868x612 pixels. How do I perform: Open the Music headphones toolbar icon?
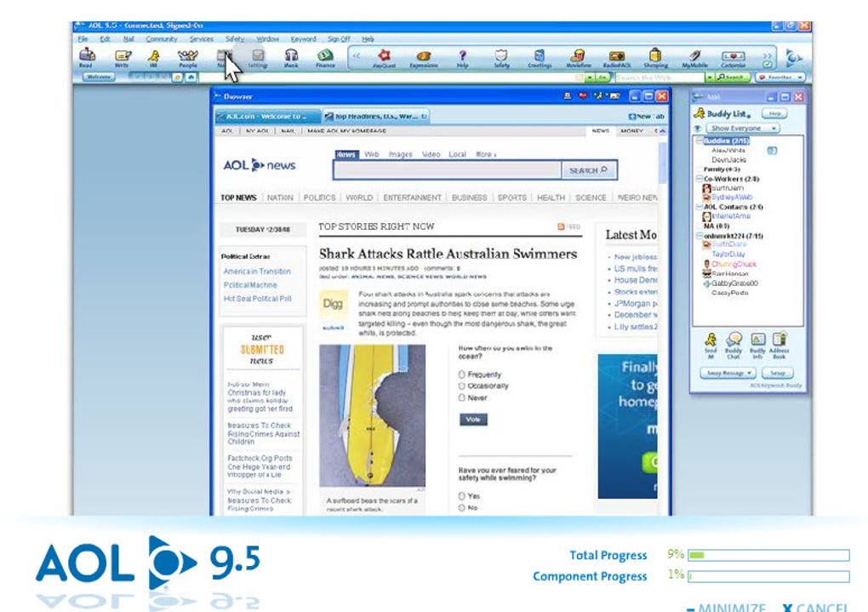291,58
